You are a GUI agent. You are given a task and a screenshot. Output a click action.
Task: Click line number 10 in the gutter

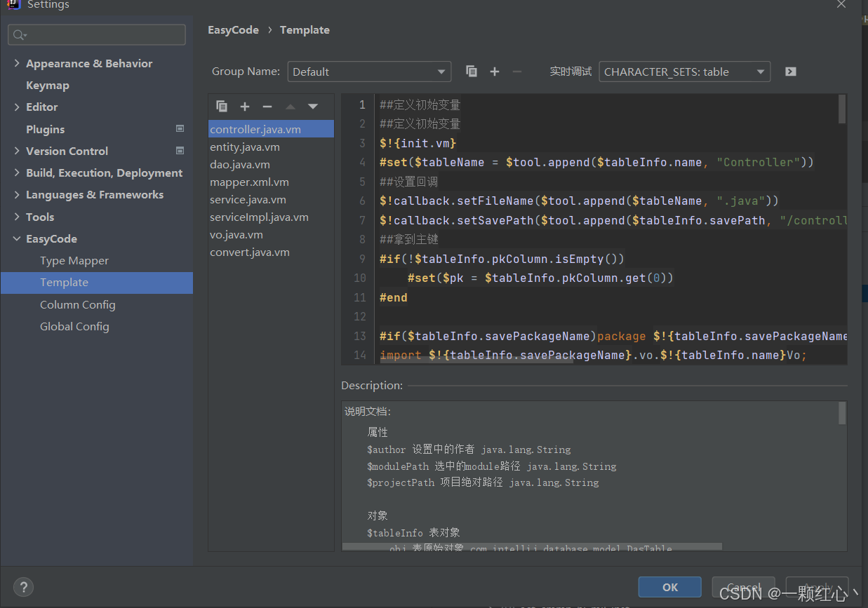pyautogui.click(x=360, y=278)
